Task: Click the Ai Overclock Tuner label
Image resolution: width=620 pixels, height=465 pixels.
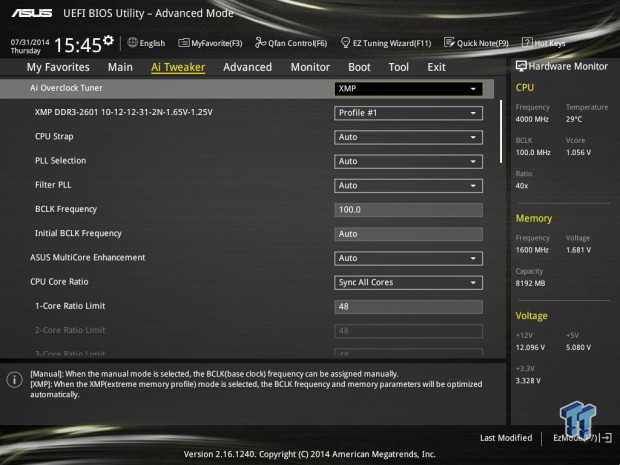Action: point(66,88)
